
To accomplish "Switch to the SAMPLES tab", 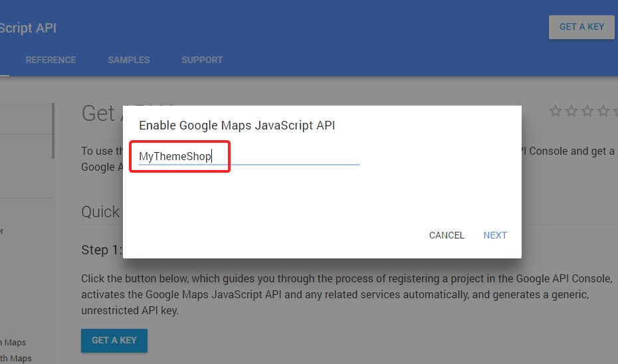I will point(129,60).
